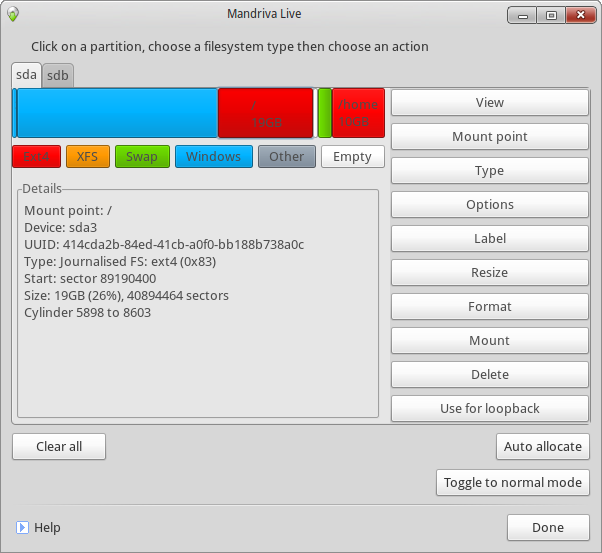The image size is (602, 553).
Task: Switch to the sda disk tab
Action: click(x=26, y=75)
